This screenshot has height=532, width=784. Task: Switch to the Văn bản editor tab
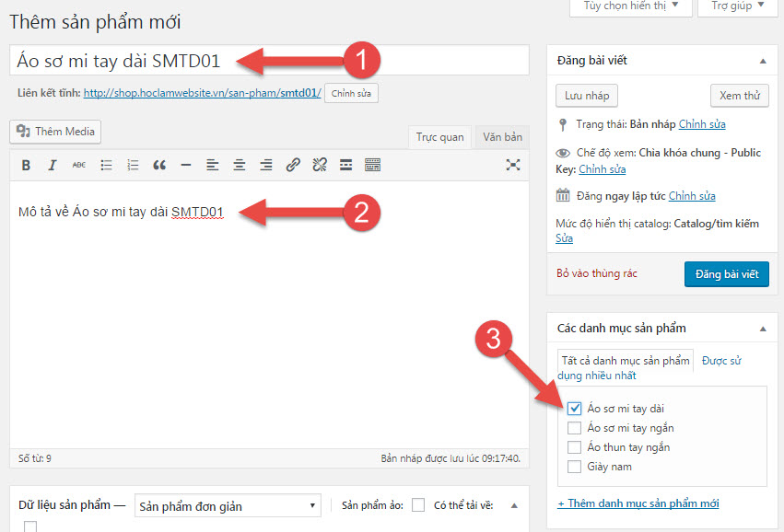pos(502,137)
